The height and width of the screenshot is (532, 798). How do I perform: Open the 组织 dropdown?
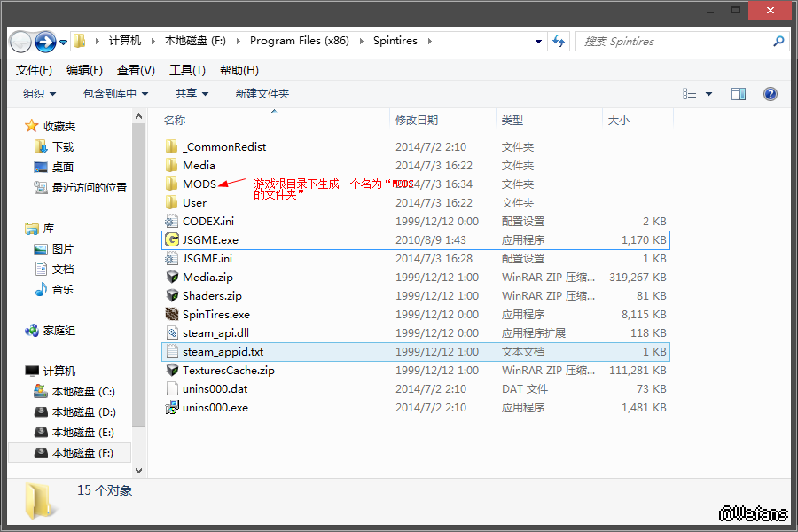[40, 94]
